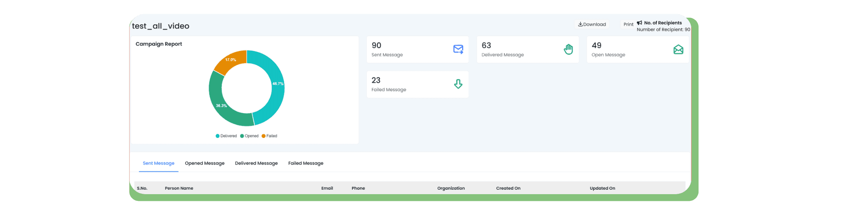Go to the Failed Message tab
This screenshot has height=215, width=868.
[306, 163]
